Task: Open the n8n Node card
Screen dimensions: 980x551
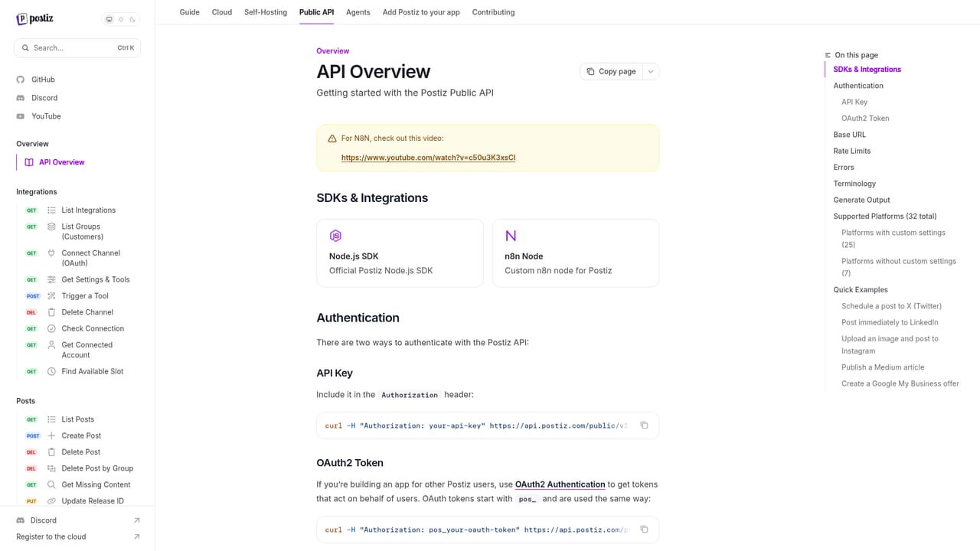Action: coord(576,253)
